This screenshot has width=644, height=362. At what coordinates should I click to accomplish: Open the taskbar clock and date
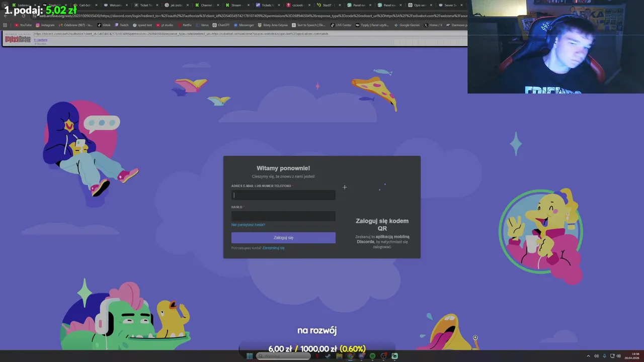pos(632,356)
